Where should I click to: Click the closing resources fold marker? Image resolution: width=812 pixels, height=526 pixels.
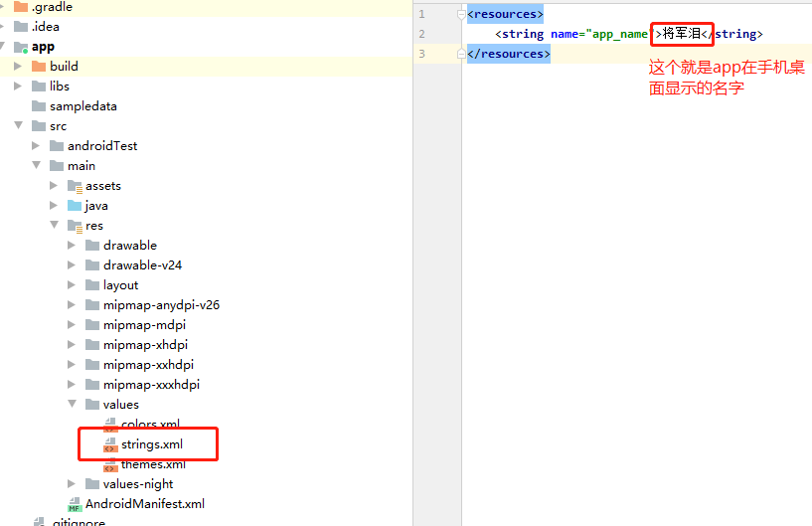[x=461, y=54]
